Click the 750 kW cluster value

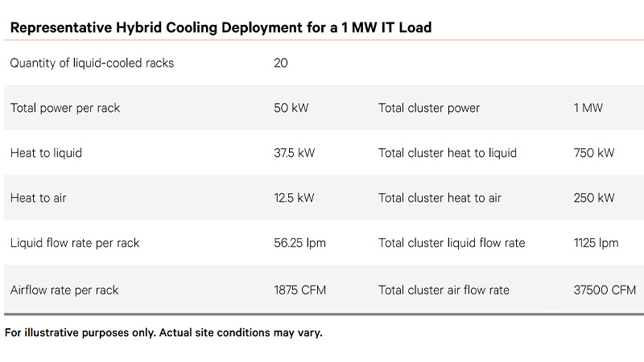[x=593, y=153]
